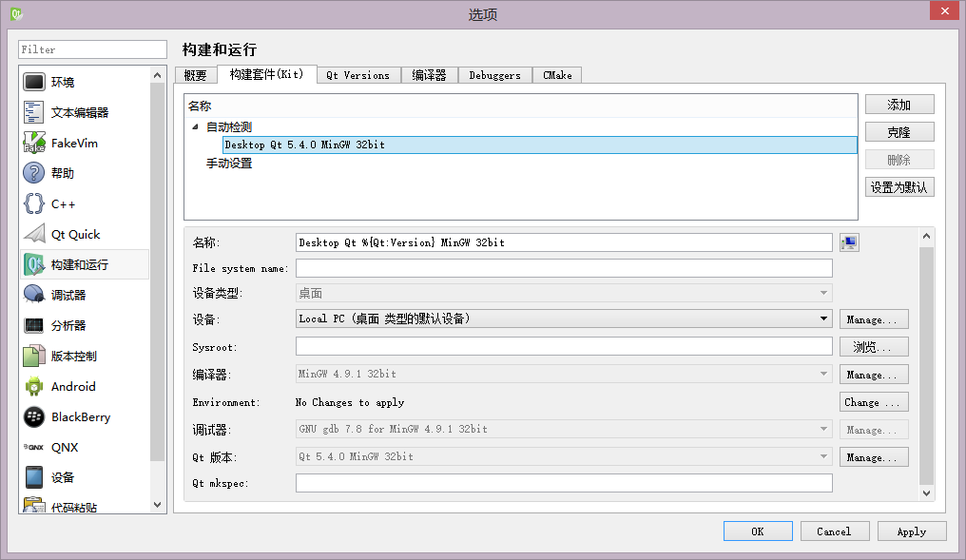
Task: Click the 克隆 button
Action: (x=899, y=132)
